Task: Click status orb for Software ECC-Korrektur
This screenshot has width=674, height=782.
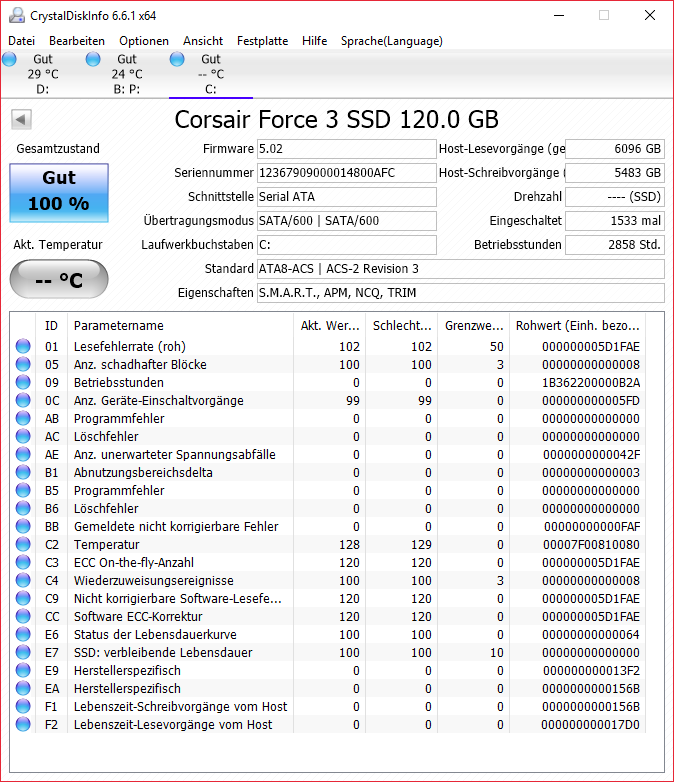Action: click(23, 616)
